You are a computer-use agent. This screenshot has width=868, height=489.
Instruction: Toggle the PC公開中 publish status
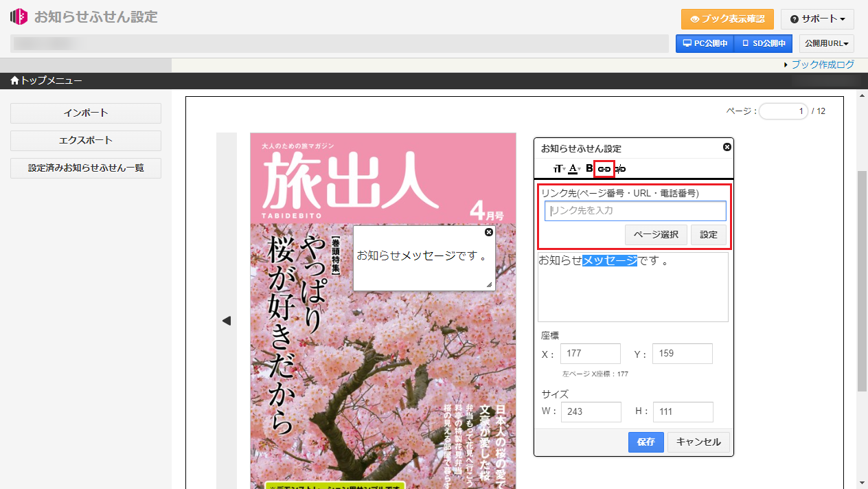click(x=705, y=43)
